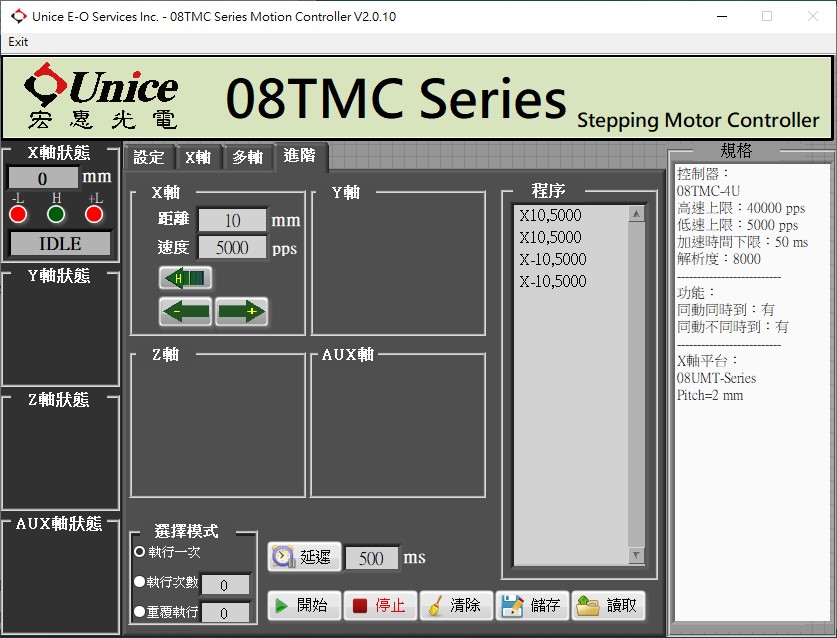Load a program with 讀取
This screenshot has height=638, width=837.
pyautogui.click(x=609, y=605)
